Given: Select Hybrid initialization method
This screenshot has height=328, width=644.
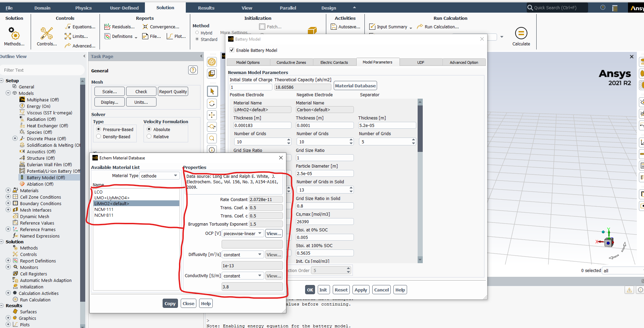Looking at the screenshot, I should click(x=197, y=33).
